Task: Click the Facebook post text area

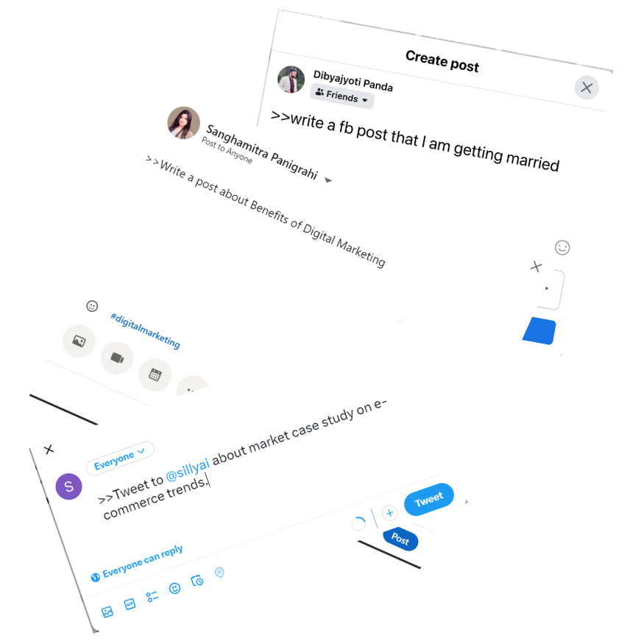Action: pos(415,140)
